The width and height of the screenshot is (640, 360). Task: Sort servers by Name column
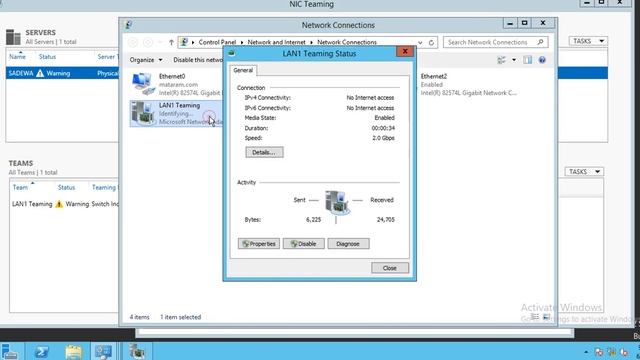tap(18, 57)
